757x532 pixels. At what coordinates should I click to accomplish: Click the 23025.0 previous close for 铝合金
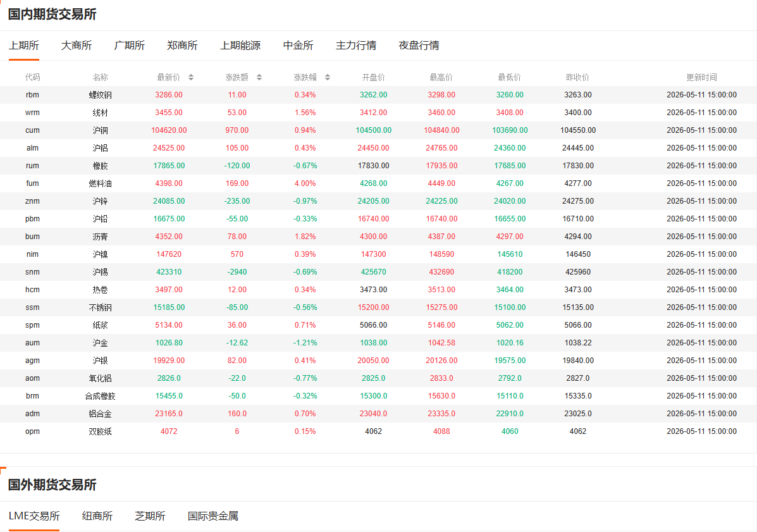point(578,414)
